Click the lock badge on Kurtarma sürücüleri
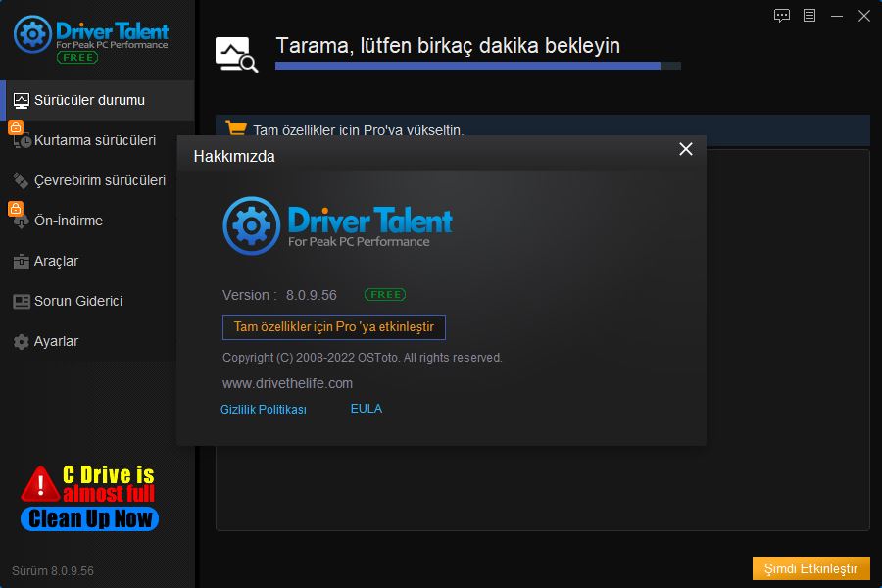 tap(15, 127)
